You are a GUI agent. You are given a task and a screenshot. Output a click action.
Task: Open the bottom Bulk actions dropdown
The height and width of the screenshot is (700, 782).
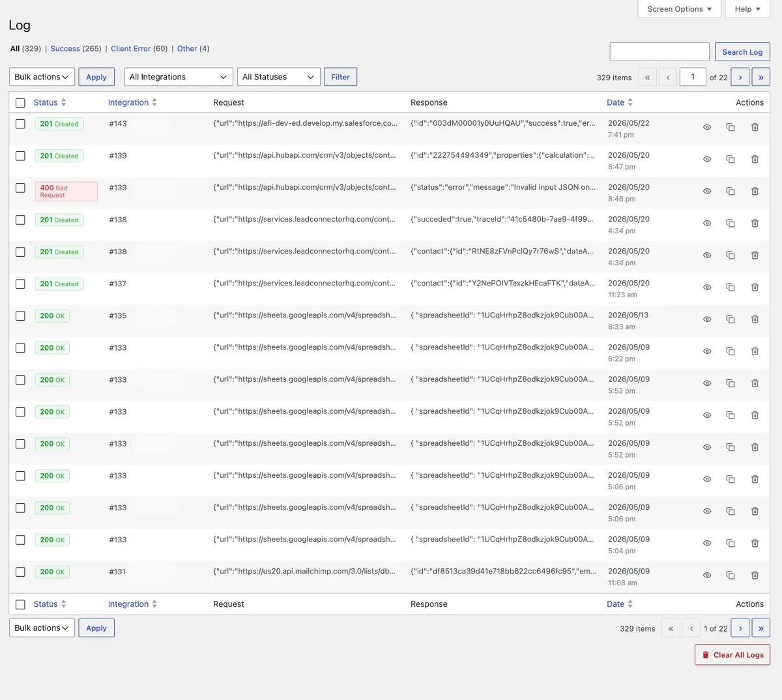coord(42,628)
